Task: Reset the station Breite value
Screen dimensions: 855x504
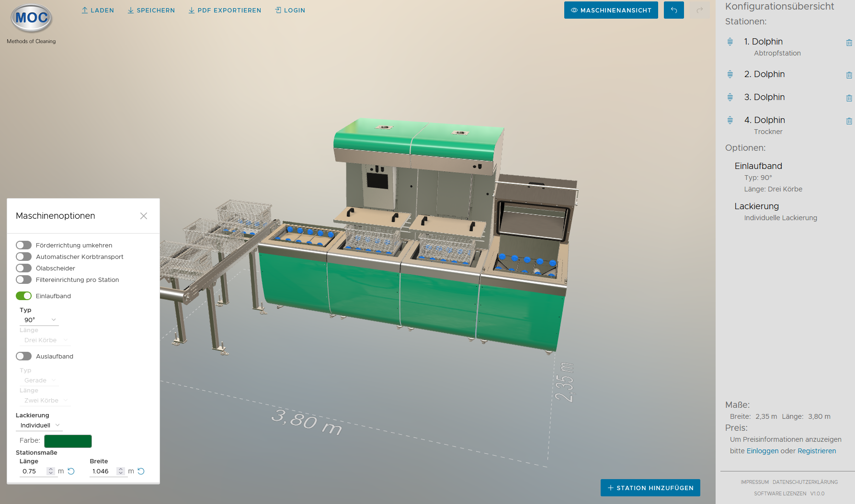Action: 141,471
